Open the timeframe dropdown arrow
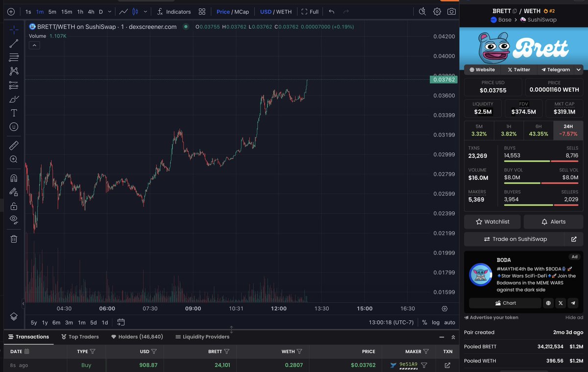The width and height of the screenshot is (588, 372). tap(109, 11)
